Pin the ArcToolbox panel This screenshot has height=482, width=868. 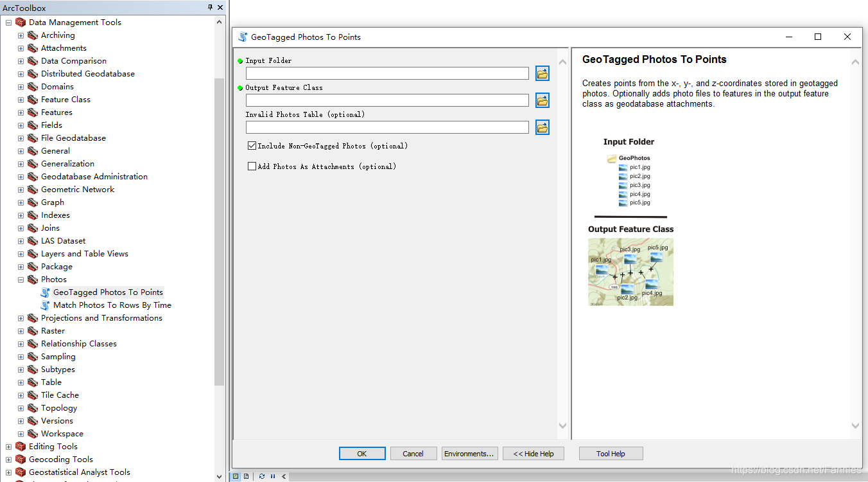211,7
